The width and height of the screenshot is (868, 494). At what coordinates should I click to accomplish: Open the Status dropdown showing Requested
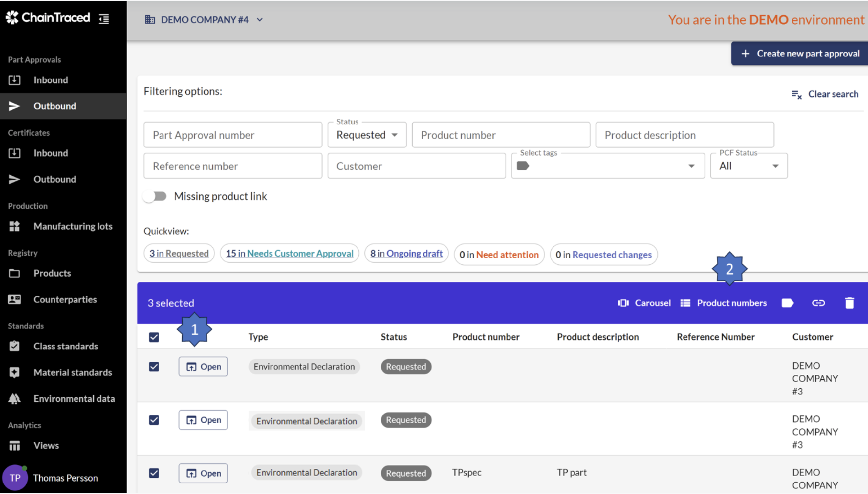coord(366,135)
